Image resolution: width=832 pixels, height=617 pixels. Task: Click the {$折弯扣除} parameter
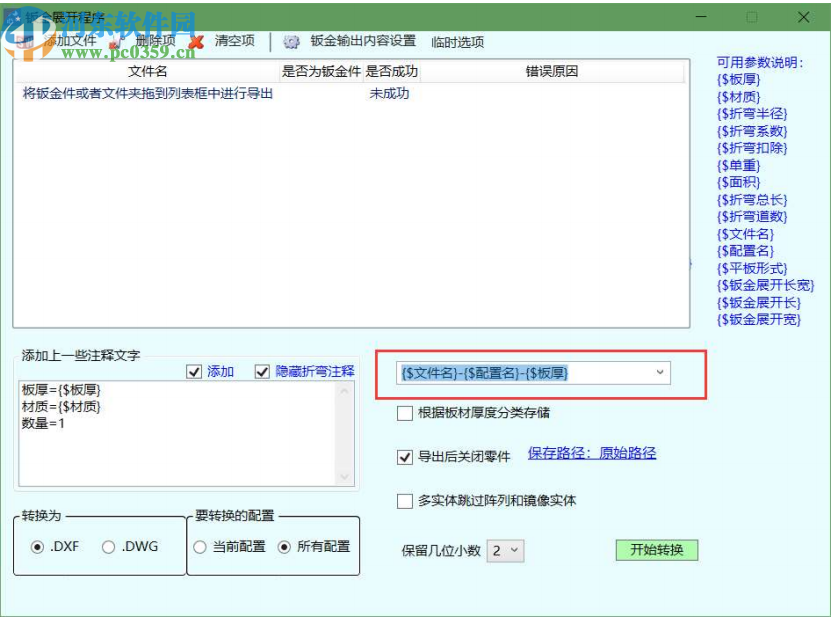(752, 148)
